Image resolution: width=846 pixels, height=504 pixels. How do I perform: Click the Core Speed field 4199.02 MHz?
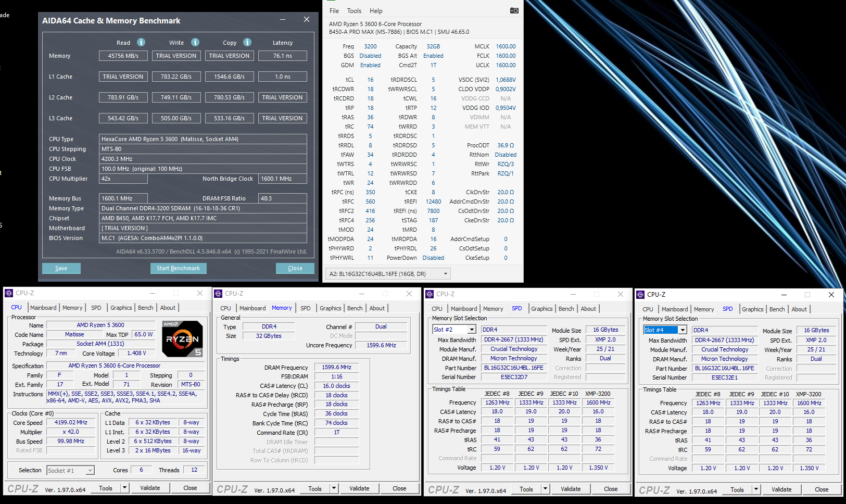(x=71, y=422)
